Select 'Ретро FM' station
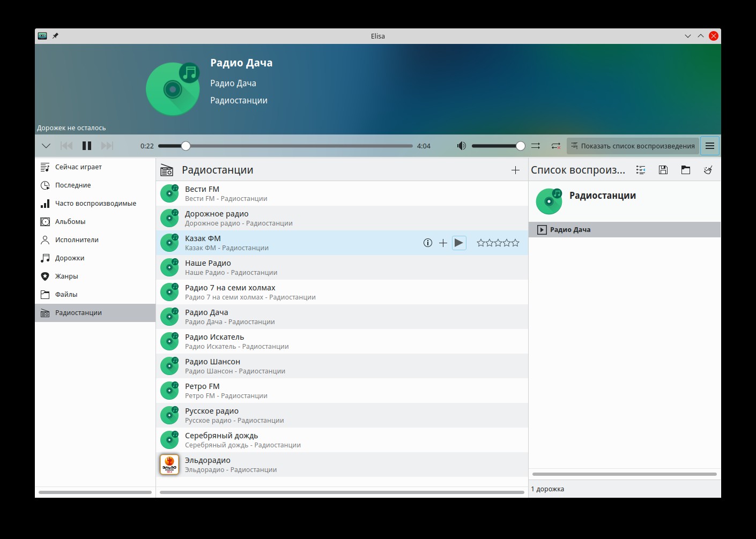This screenshot has height=539, width=756. pyautogui.click(x=342, y=391)
